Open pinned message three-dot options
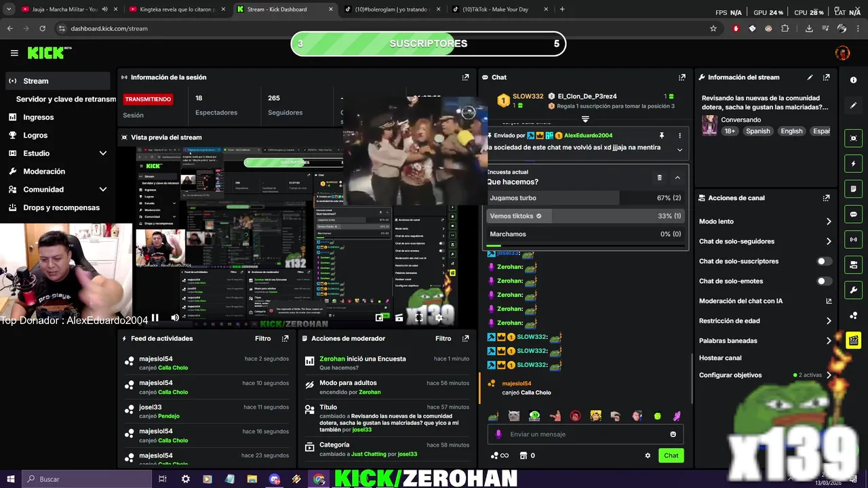Image resolution: width=868 pixels, height=488 pixels. [x=680, y=136]
